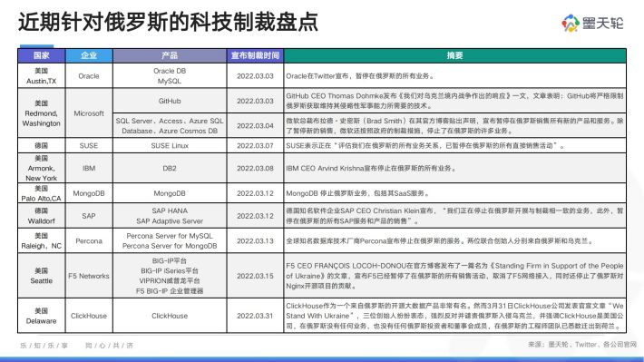Click the date 2022.03.08
The image size is (644, 362).
click(x=255, y=168)
